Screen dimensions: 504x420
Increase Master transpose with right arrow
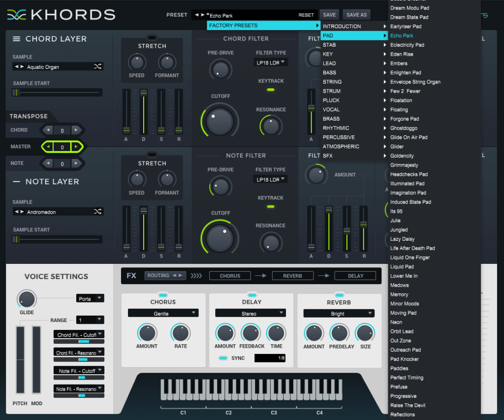(x=76, y=147)
